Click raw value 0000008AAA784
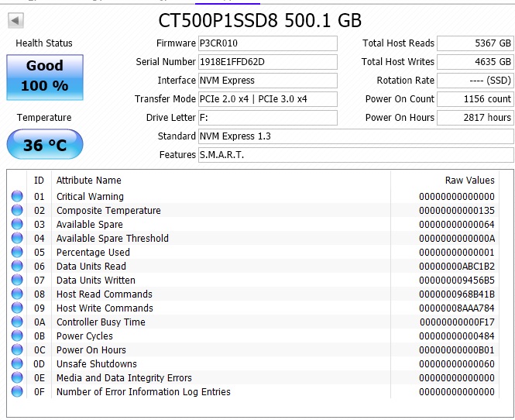The image size is (515, 420). [x=457, y=308]
